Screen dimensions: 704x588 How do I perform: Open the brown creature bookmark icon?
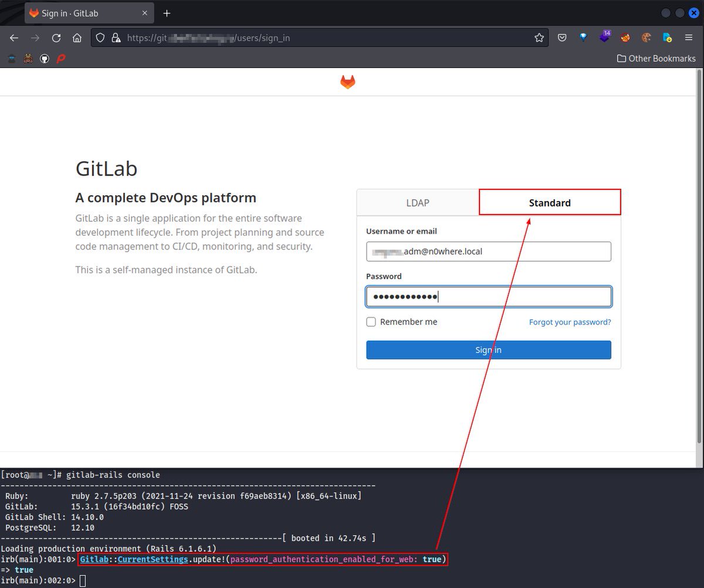click(x=28, y=59)
